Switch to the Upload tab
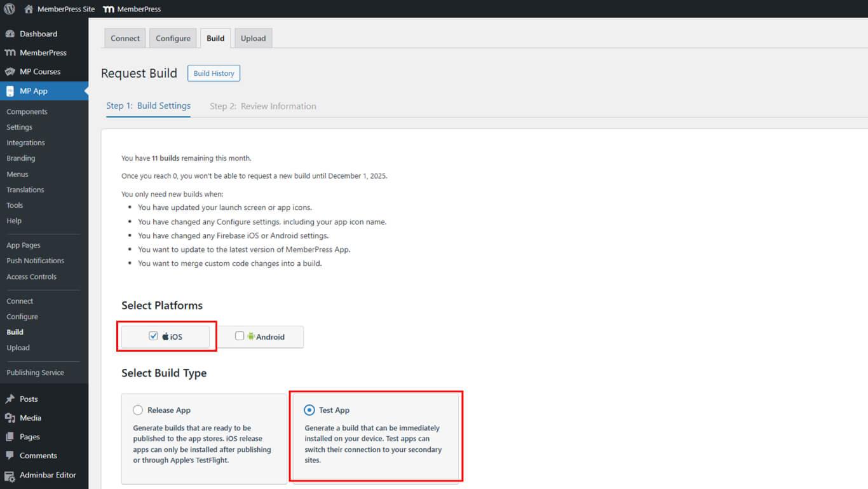 [x=253, y=38]
